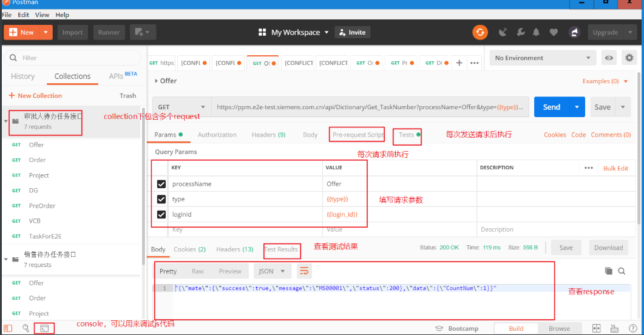644x335 pixels.
Task: Open the Pre-request Script tab
Action: (x=358, y=135)
